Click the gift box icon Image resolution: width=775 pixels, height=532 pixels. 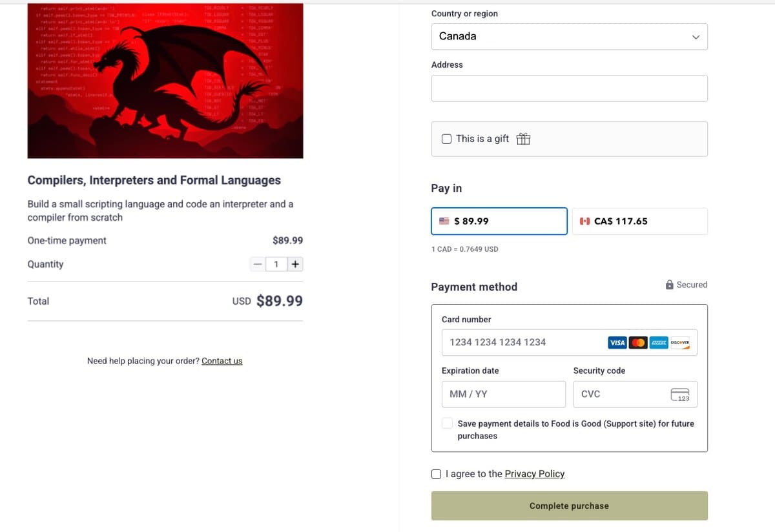[x=523, y=138]
